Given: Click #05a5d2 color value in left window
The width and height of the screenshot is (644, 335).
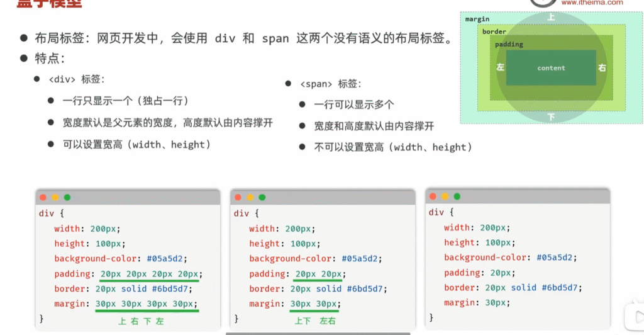Looking at the screenshot, I should pyautogui.click(x=167, y=259).
